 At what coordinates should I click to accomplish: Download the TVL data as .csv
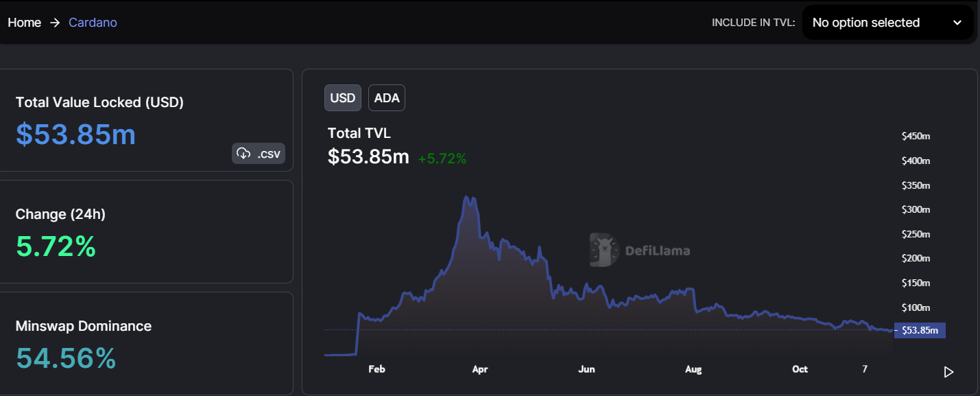pyautogui.click(x=259, y=154)
